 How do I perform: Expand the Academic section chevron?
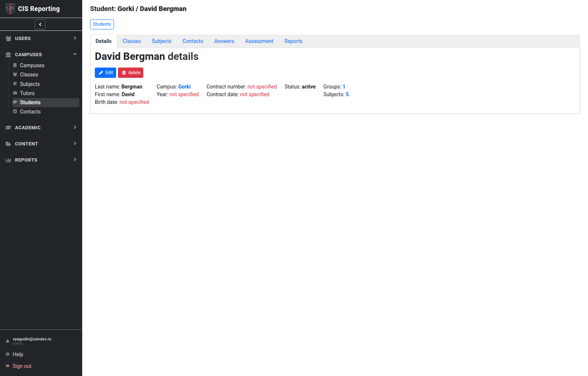pyautogui.click(x=75, y=127)
